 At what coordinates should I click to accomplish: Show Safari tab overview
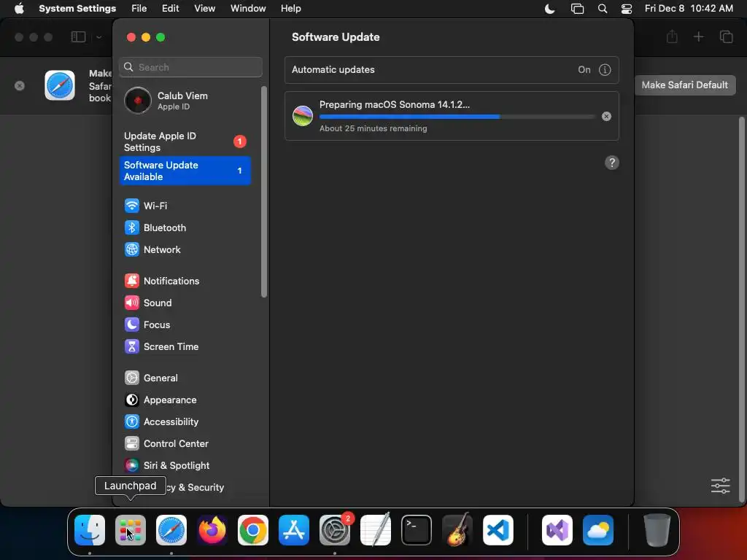click(x=726, y=36)
